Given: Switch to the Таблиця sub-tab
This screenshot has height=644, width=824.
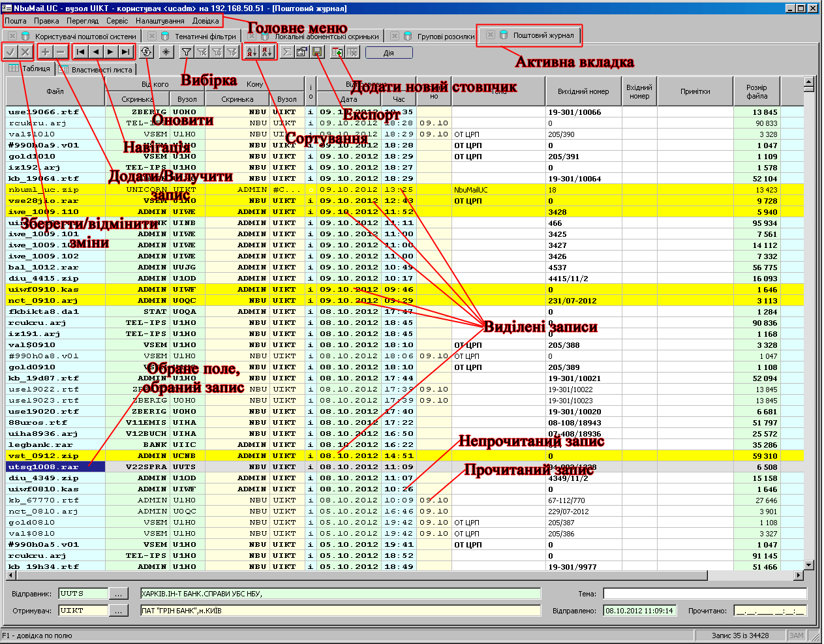Looking at the screenshot, I should click(x=29, y=69).
